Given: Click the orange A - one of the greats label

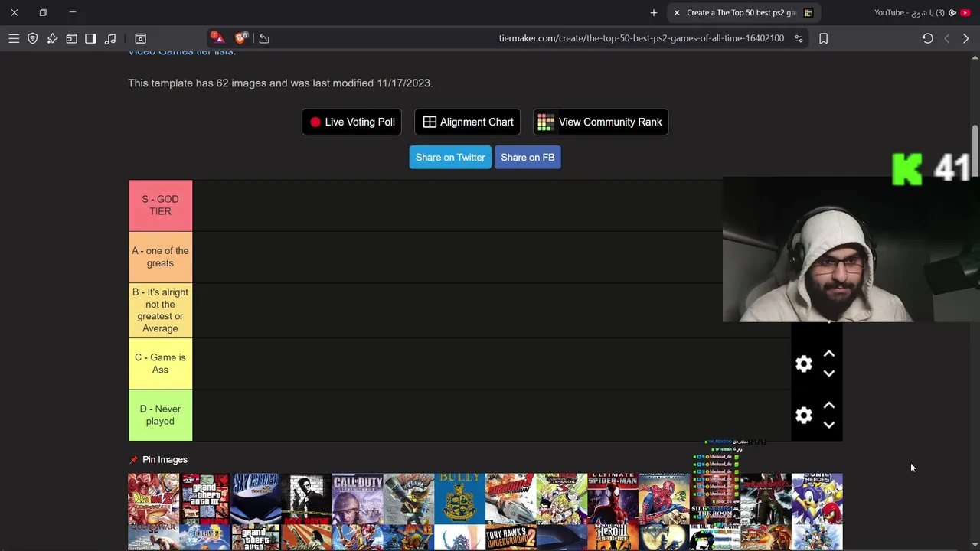Looking at the screenshot, I should pyautogui.click(x=160, y=257).
